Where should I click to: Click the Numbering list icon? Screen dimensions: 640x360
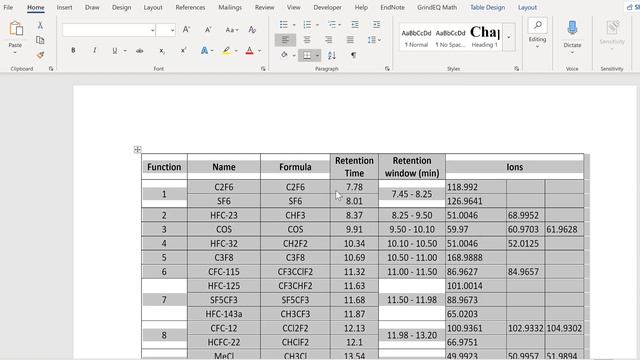307,25
